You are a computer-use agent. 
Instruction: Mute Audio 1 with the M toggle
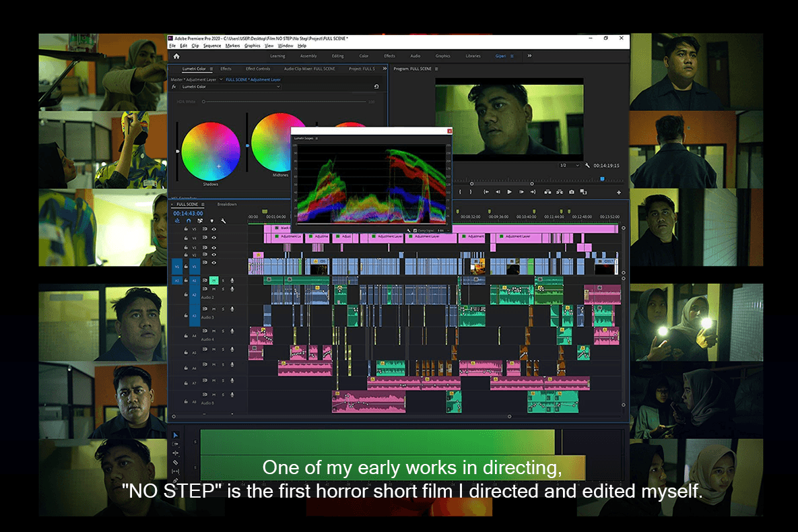click(x=214, y=281)
